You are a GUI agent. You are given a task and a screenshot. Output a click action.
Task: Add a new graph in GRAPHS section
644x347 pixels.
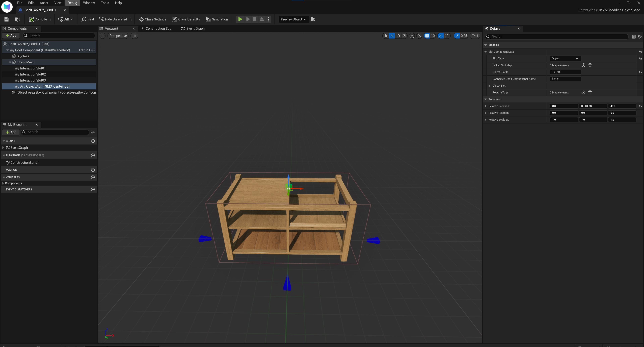click(x=93, y=141)
